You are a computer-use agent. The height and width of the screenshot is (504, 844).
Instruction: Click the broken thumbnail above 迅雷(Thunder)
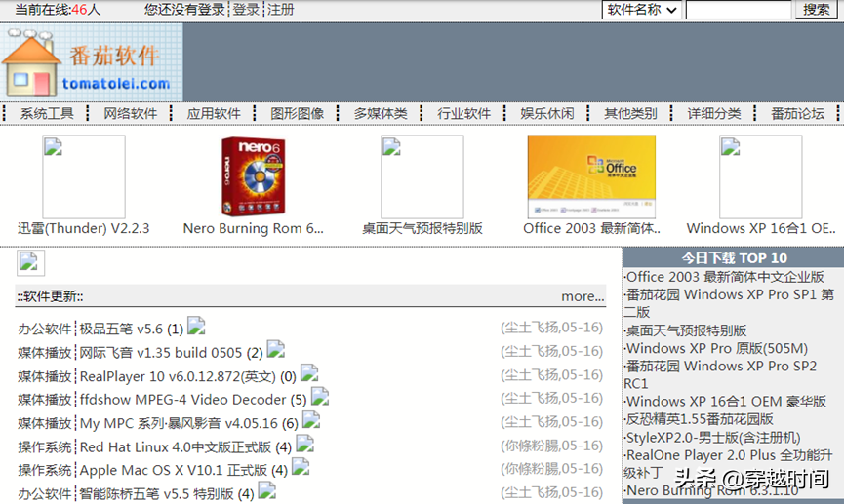point(84,176)
